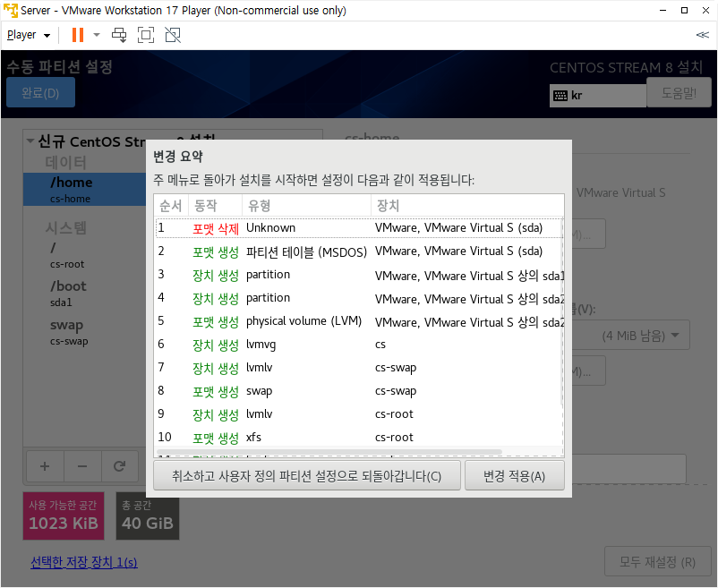Viewport: 718px width, 588px height.
Task: Select row 3 partition 장치 생성
Action: (x=359, y=275)
